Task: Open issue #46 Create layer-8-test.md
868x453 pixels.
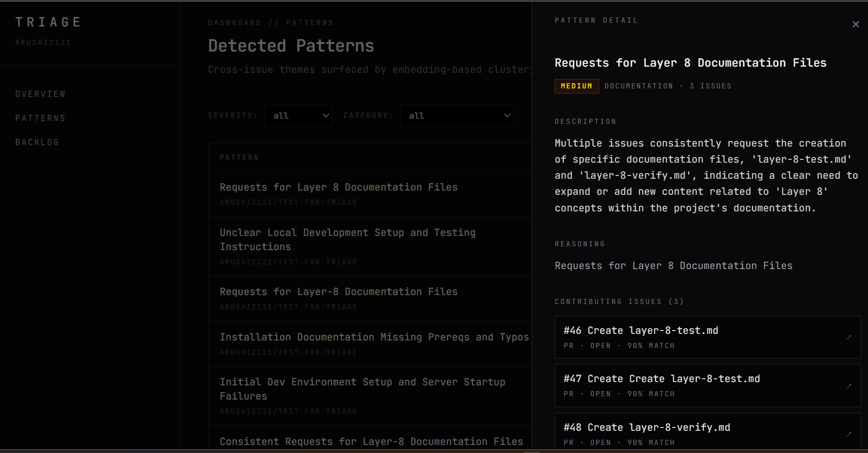Action: pyautogui.click(x=707, y=337)
